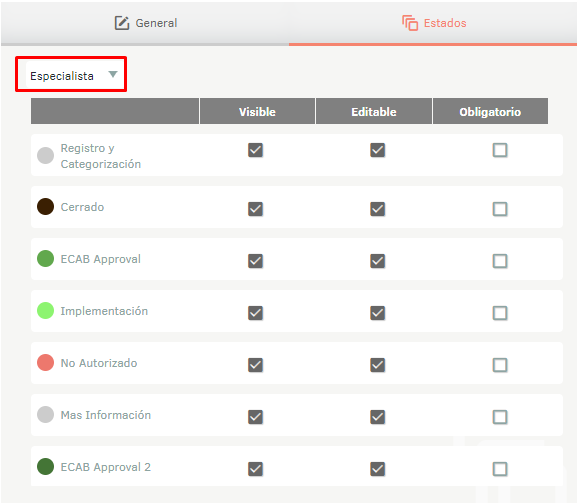Viewport: 577px width, 503px height.
Task: Click the Visible column header
Action: coord(257,111)
